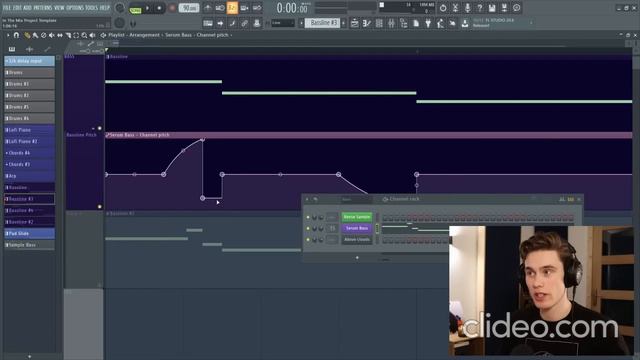The height and width of the screenshot is (360, 640).
Task: Select the Arp pattern in picker
Action: tap(29, 176)
